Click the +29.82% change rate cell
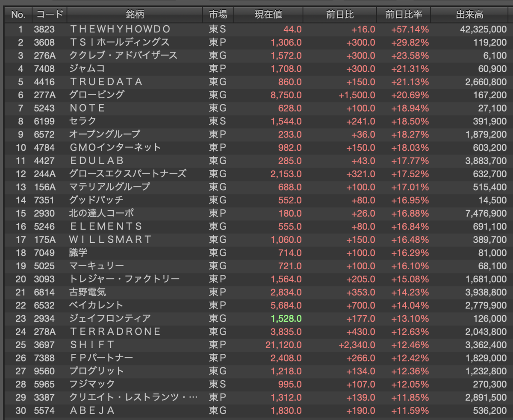 point(410,42)
